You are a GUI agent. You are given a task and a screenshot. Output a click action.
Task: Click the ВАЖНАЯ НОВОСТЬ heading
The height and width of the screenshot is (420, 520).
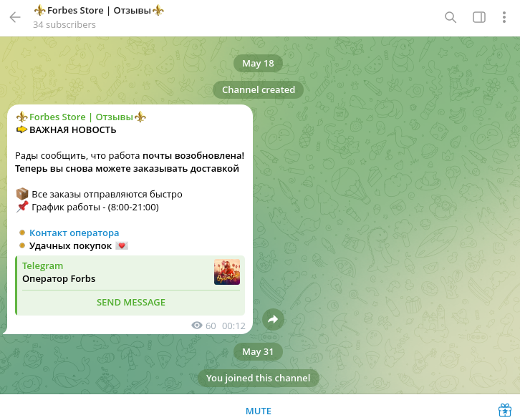pyautogui.click(x=72, y=130)
